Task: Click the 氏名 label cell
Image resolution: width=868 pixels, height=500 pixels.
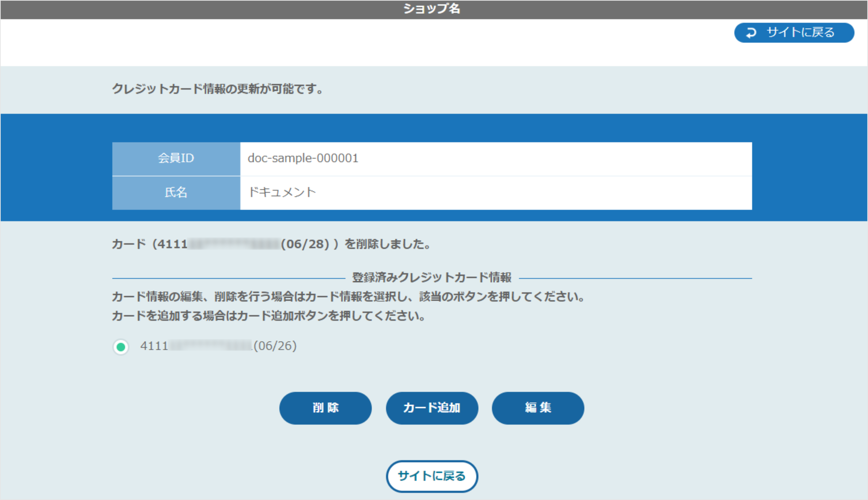Action: tap(176, 192)
